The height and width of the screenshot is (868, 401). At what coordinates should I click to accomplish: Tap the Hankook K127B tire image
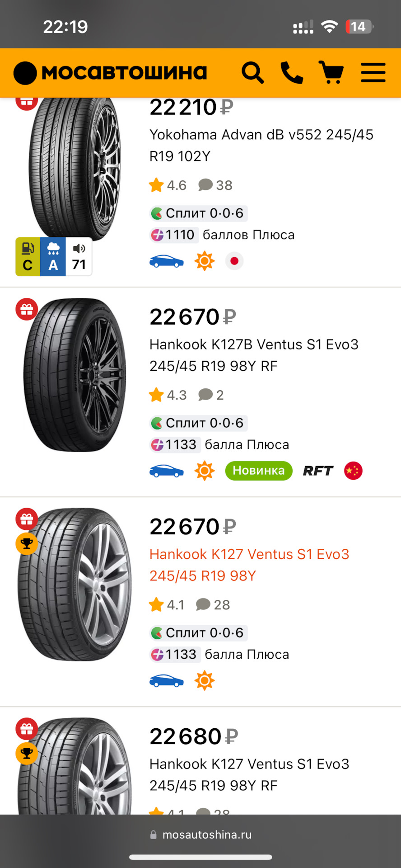click(x=75, y=375)
